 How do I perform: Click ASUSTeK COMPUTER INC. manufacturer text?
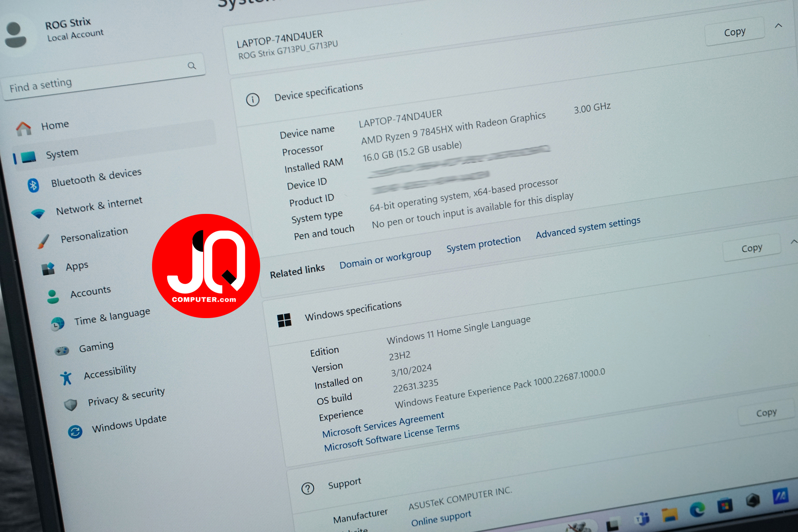pyautogui.click(x=460, y=498)
